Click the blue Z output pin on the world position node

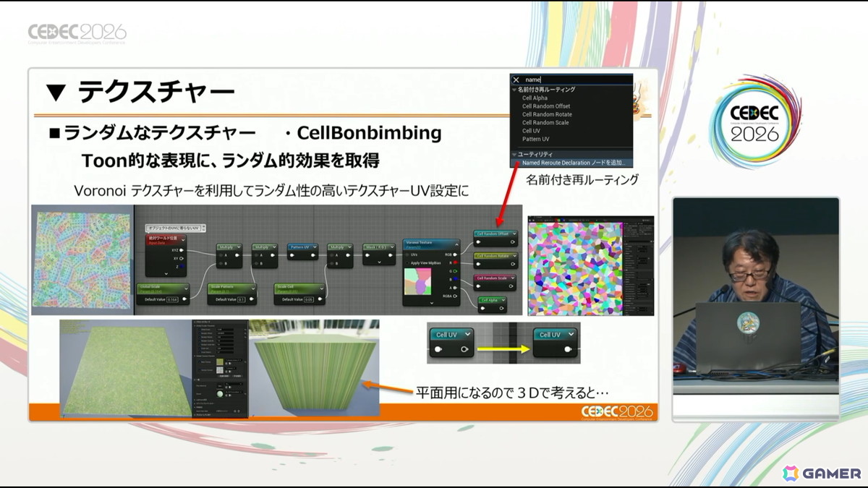pos(182,266)
